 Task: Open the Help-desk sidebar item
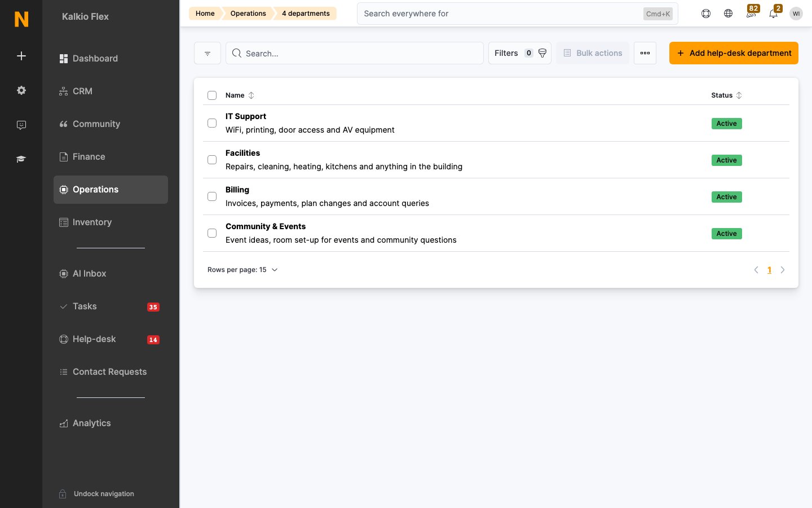[x=111, y=339]
